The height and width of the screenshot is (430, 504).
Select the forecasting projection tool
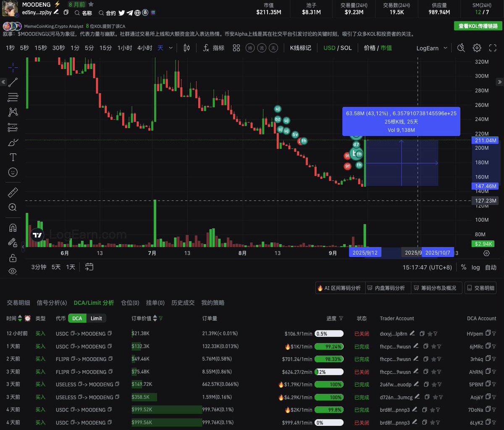coord(13,127)
